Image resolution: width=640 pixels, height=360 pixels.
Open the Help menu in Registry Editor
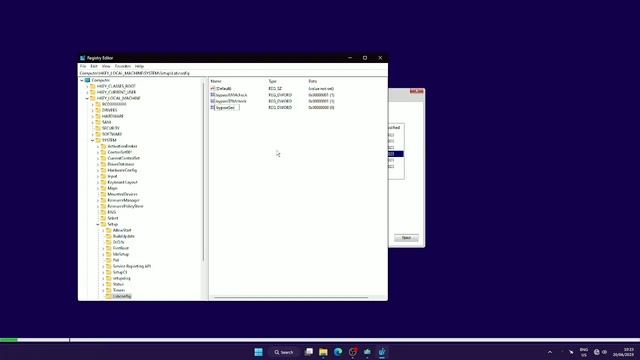[139, 66]
